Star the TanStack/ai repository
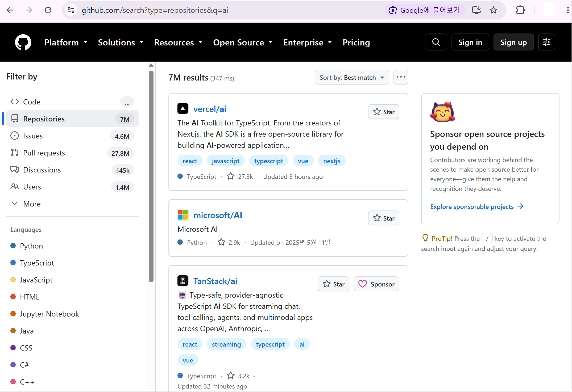Viewport: 572px width, 392px height. click(x=333, y=284)
